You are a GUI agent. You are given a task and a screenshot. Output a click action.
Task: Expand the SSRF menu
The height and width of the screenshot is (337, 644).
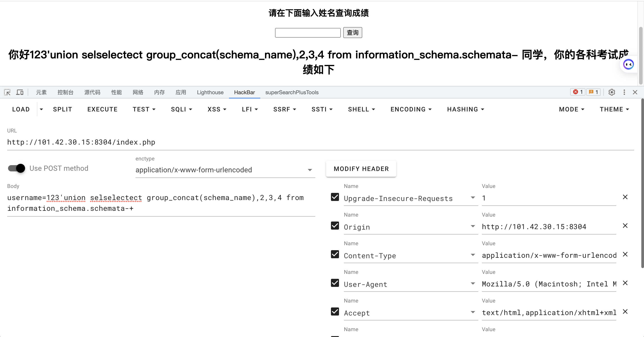point(284,109)
